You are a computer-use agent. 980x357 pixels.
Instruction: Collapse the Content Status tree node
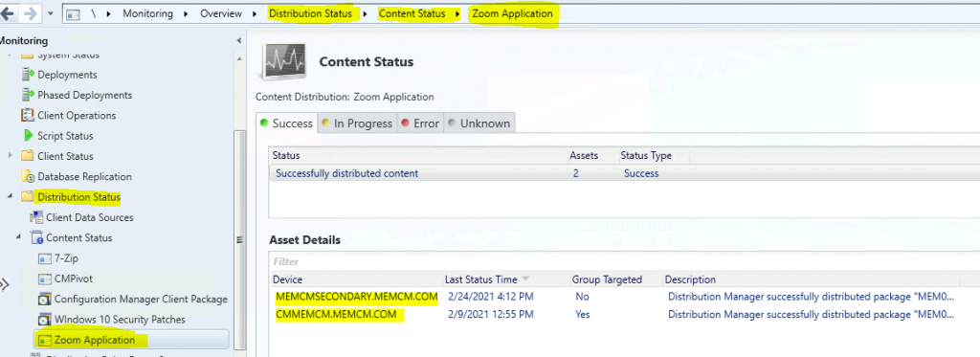(x=19, y=237)
